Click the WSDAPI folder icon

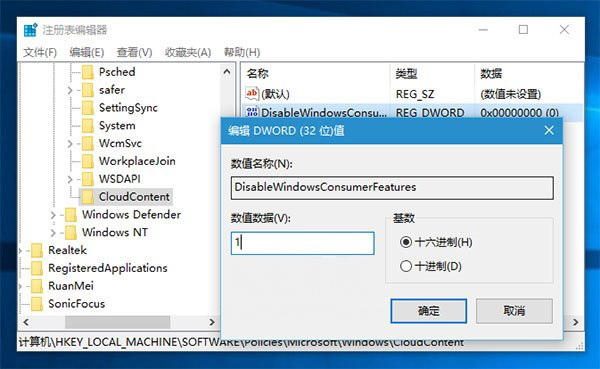pyautogui.click(x=88, y=179)
